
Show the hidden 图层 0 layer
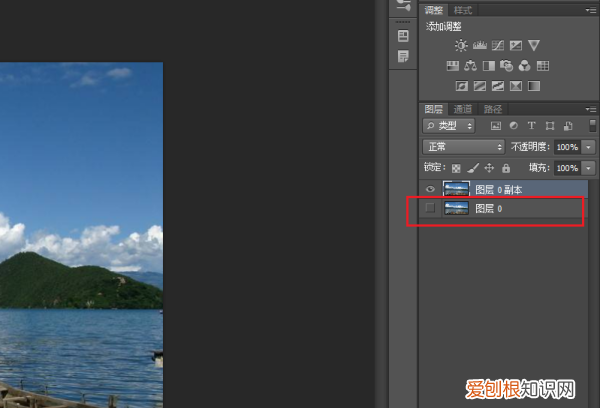pos(430,209)
